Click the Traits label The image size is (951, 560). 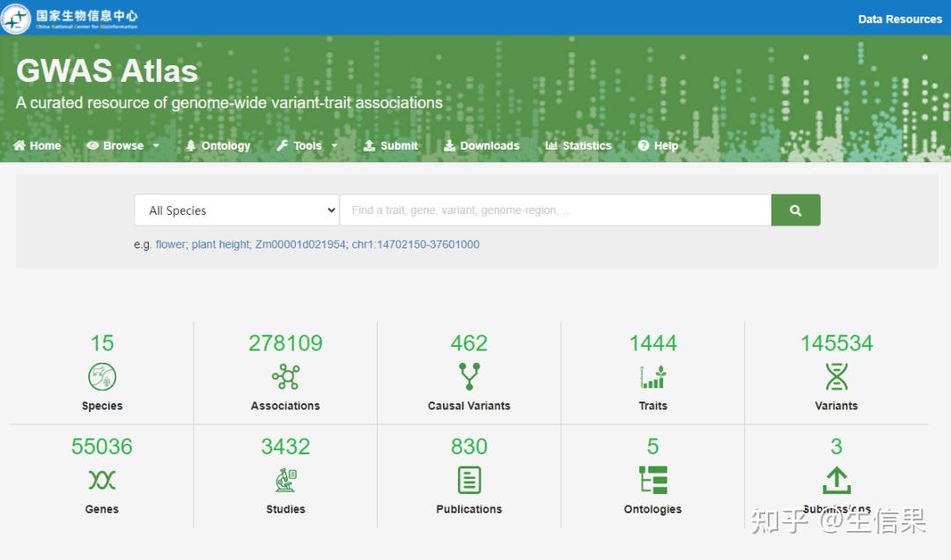(x=653, y=406)
